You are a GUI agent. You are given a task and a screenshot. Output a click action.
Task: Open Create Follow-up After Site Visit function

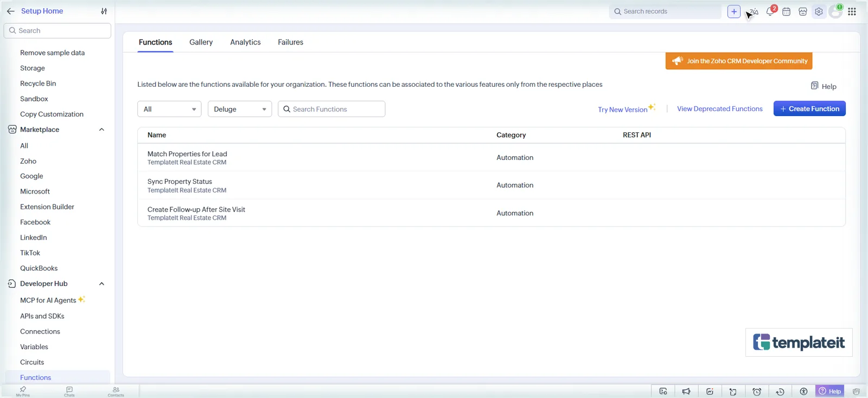(x=196, y=209)
